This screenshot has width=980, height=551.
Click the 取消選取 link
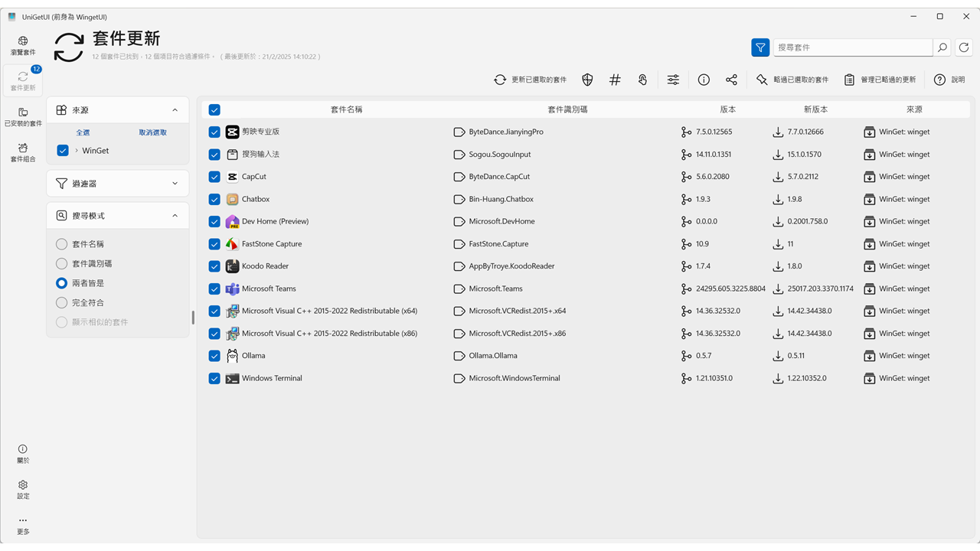coord(152,132)
